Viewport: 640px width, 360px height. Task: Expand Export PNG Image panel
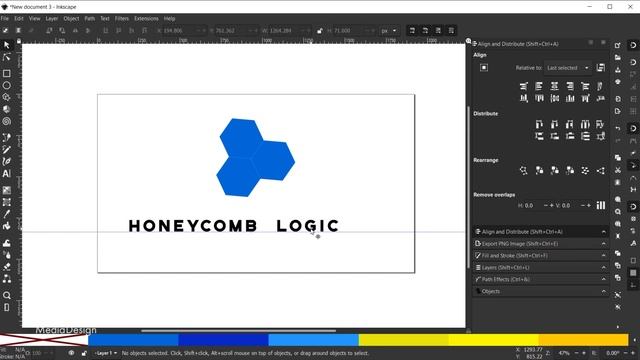pos(541,244)
